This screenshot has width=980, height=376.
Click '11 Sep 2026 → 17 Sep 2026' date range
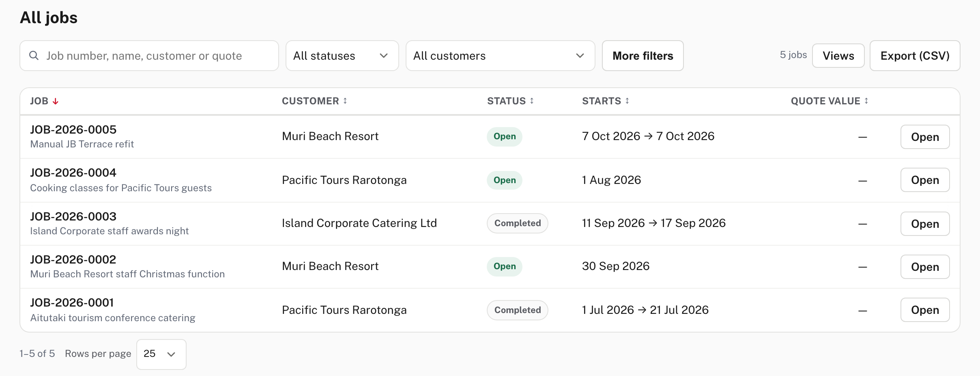coord(654,223)
